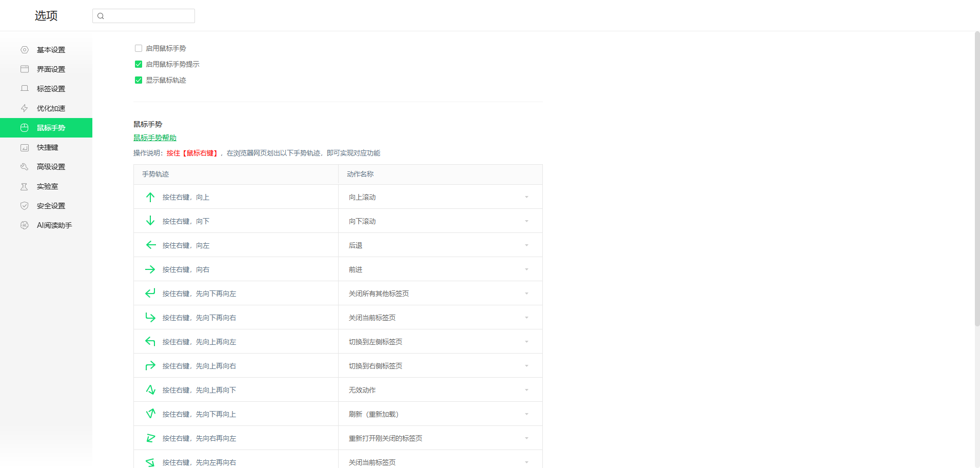This screenshot has height=468, width=980.
Task: Click the down arrow gesture icon
Action: pyautogui.click(x=150, y=221)
